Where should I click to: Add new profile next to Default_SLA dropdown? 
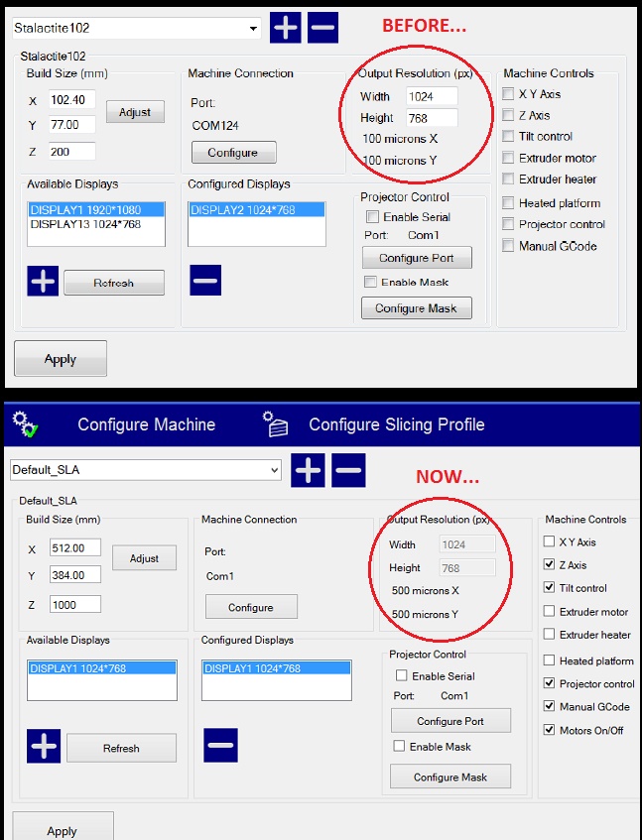[x=309, y=469]
